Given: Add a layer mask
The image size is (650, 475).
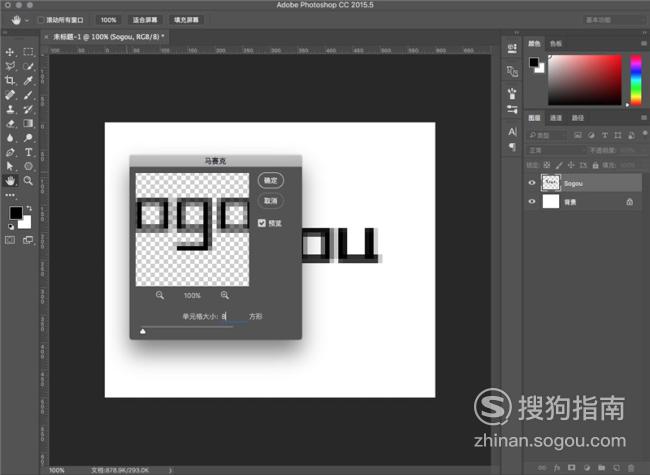Looking at the screenshot, I should pyautogui.click(x=572, y=468).
